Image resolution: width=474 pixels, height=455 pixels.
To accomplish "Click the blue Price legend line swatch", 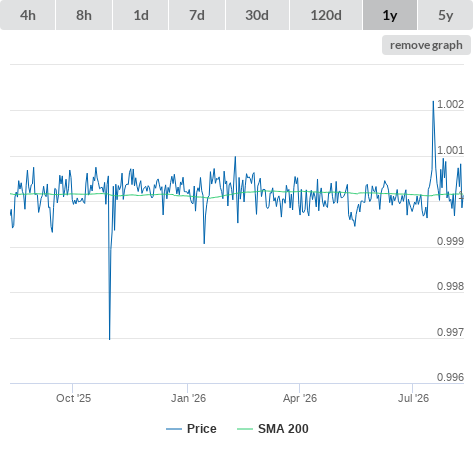I will pos(174,429).
